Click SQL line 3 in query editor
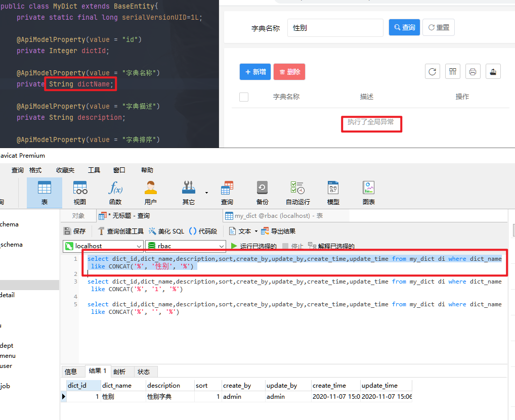 294,285
